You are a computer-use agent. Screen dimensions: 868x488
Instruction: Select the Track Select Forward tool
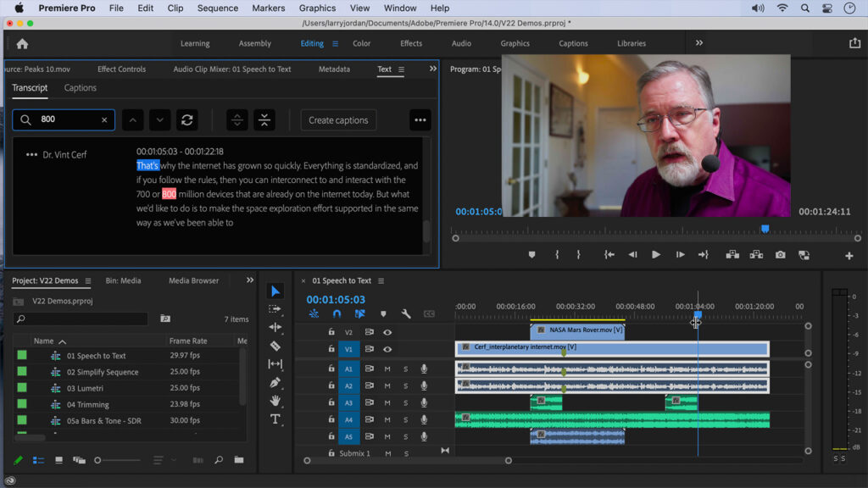click(x=275, y=309)
